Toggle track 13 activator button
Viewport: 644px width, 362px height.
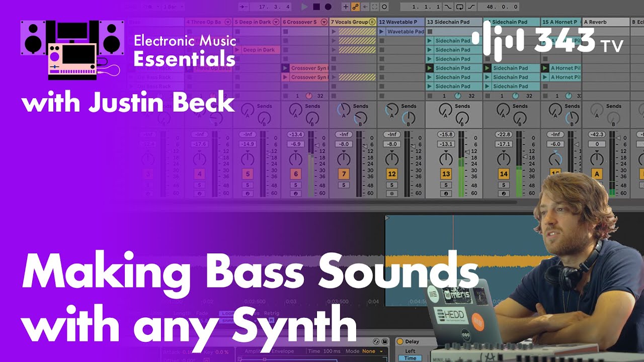[x=445, y=174]
